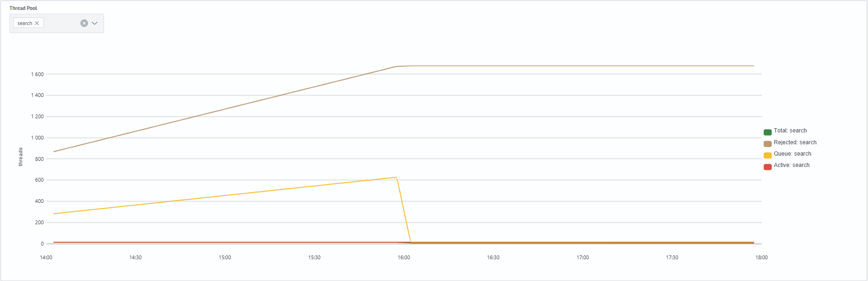Click the brown Rejected: search swatch
Image resolution: width=868 pixels, height=281 pixels.
click(x=768, y=144)
